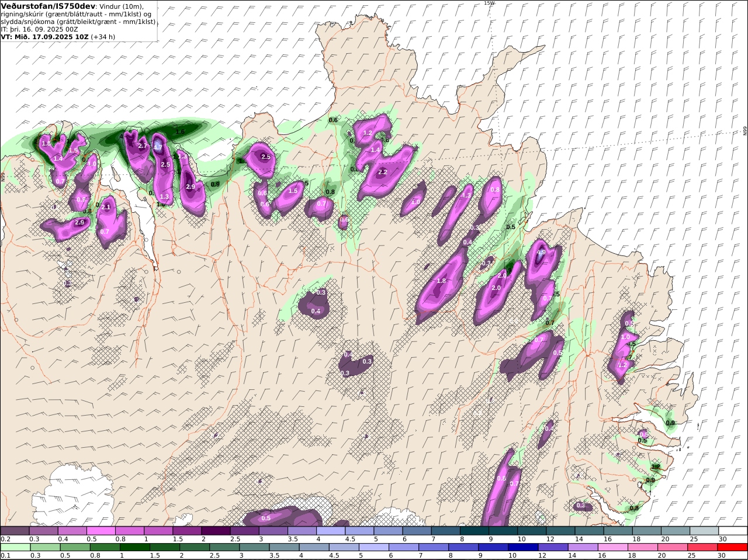Click the 4.7 snowfall value on the map

point(158,148)
